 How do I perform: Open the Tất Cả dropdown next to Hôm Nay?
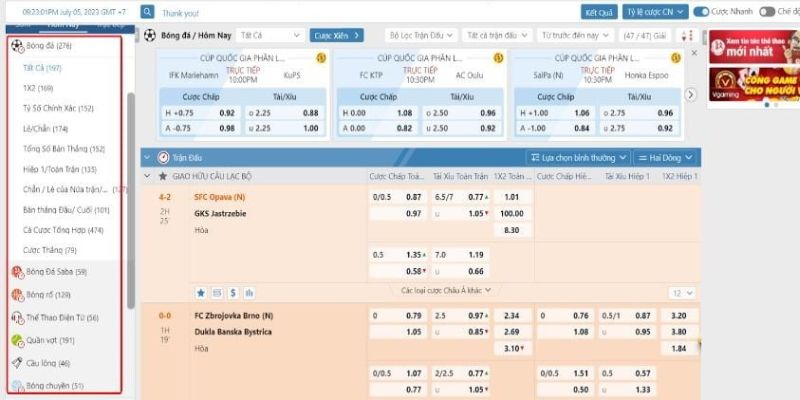(270, 35)
